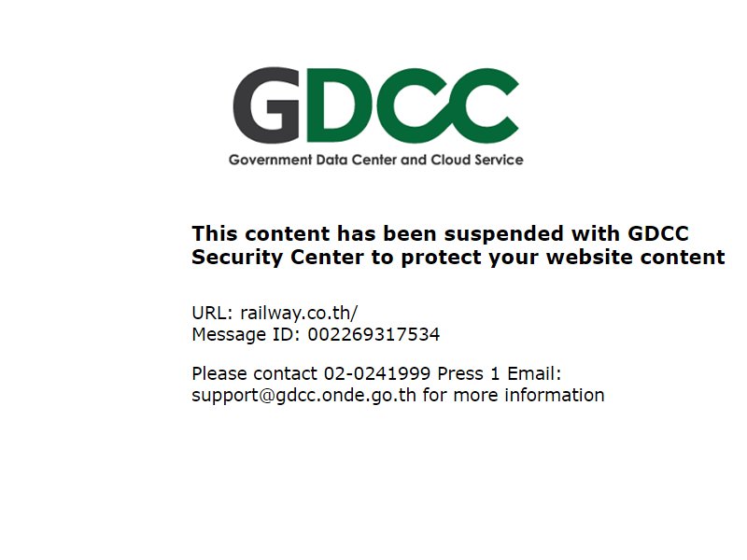Screen dimensions: 747x560
Task: Click the Government Data Center tagline
Action: [x=375, y=160]
